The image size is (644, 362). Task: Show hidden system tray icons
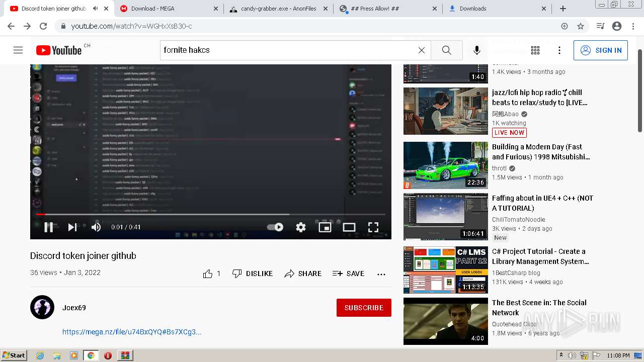pos(561,355)
